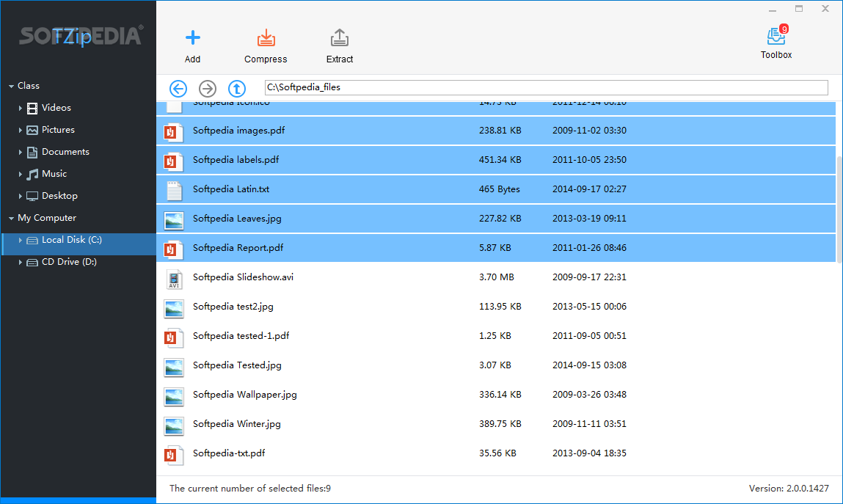The height and width of the screenshot is (504, 843).
Task: Click file name Softpedia Latin.txt
Action: coord(231,189)
